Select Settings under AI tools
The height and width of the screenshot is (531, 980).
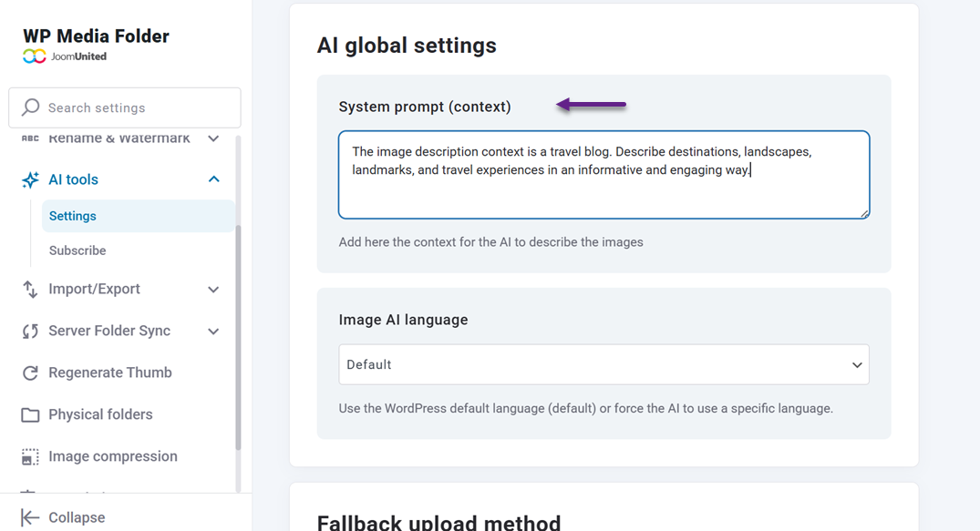[x=73, y=216]
